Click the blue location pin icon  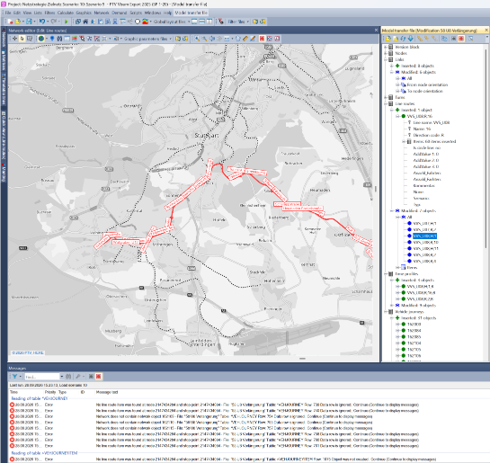click(52, 39)
